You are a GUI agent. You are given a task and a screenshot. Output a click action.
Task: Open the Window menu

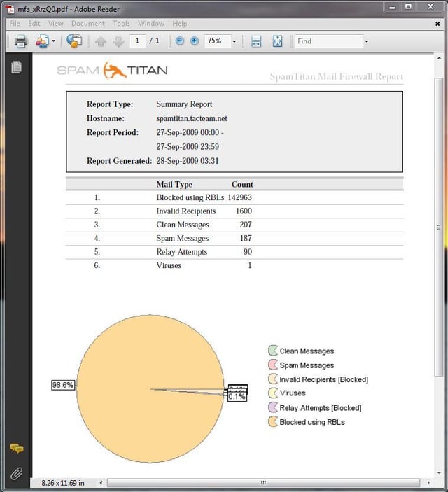click(151, 24)
